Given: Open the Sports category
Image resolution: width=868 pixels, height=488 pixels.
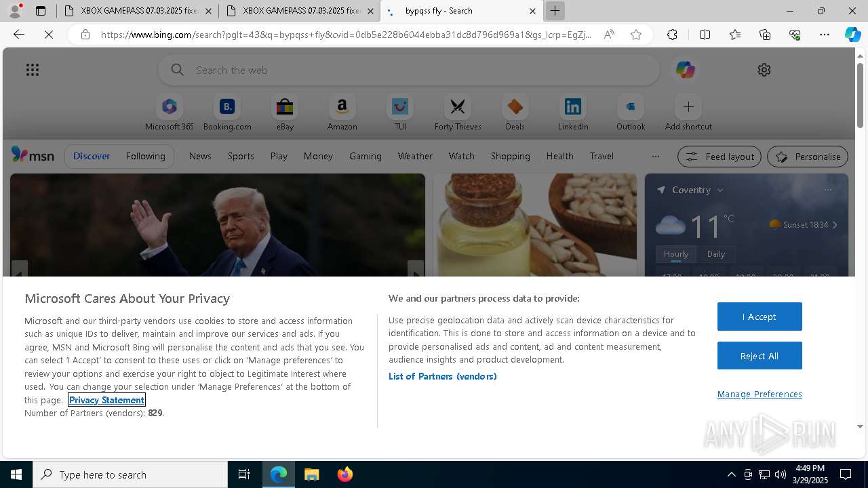Looking at the screenshot, I should pyautogui.click(x=241, y=156).
